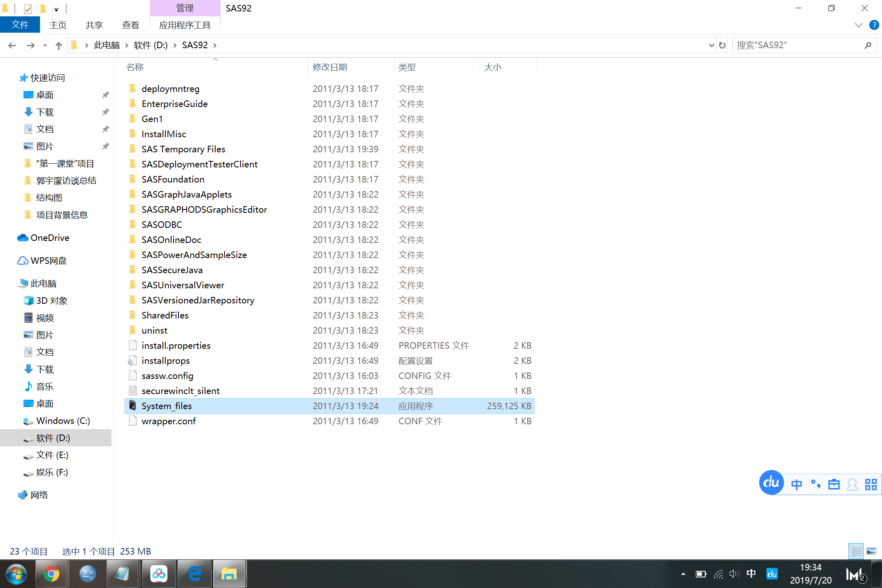Switch to large icons view
This screenshot has width=882, height=588.
pyautogui.click(x=871, y=551)
